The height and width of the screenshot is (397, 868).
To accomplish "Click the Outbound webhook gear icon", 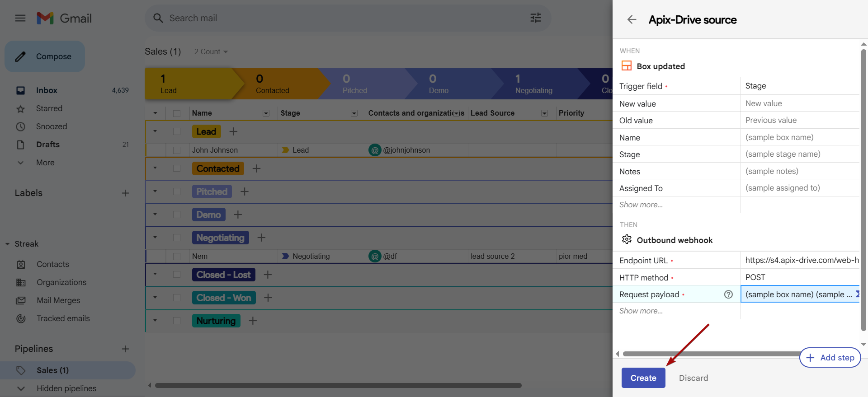I will click(627, 239).
